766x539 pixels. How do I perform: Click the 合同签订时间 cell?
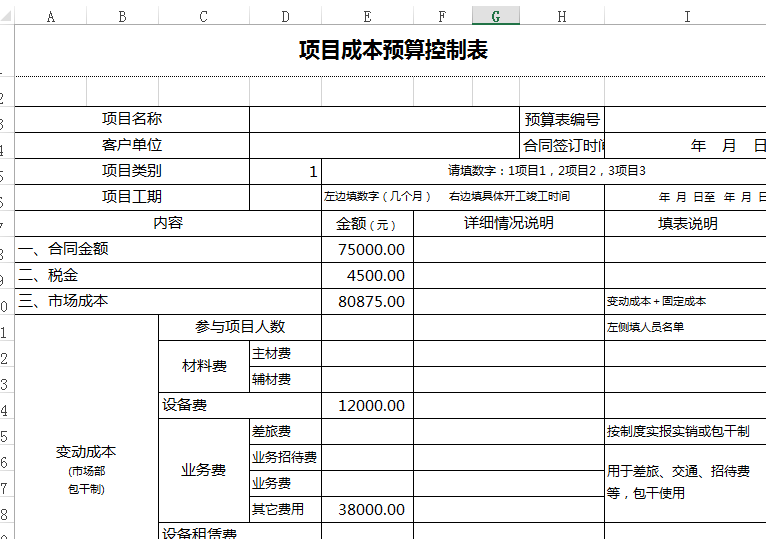click(x=562, y=145)
